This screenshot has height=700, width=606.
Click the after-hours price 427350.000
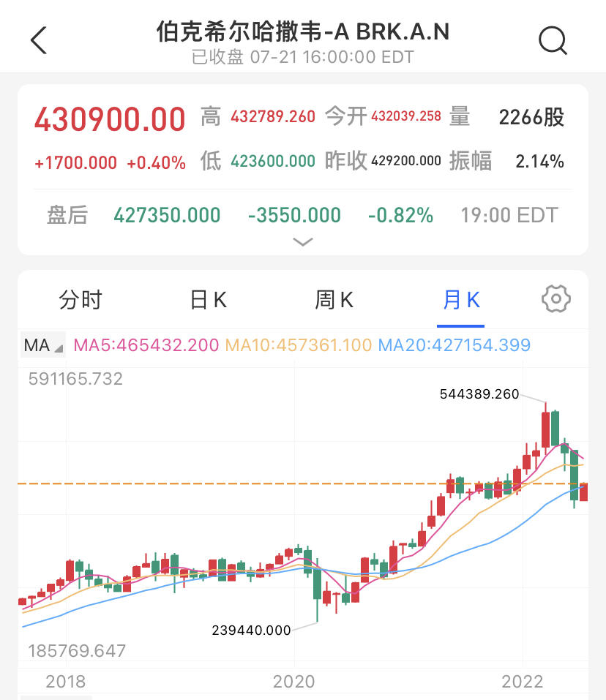[166, 214]
